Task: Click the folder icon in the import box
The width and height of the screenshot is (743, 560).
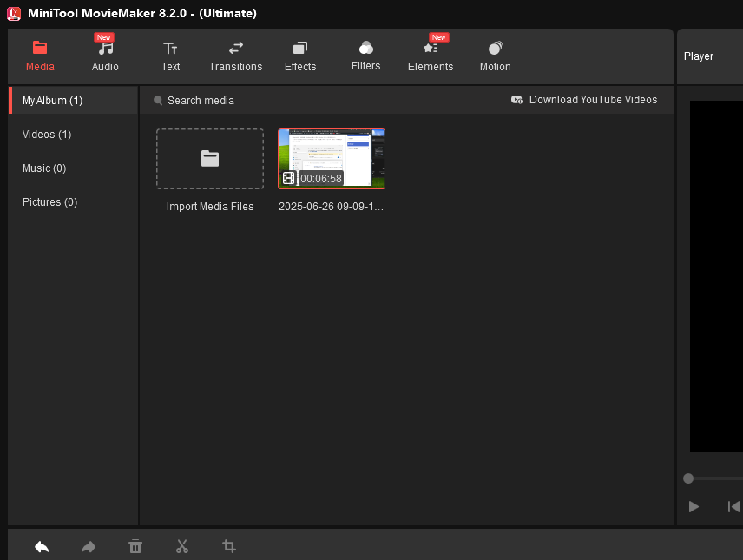Action: [x=210, y=158]
